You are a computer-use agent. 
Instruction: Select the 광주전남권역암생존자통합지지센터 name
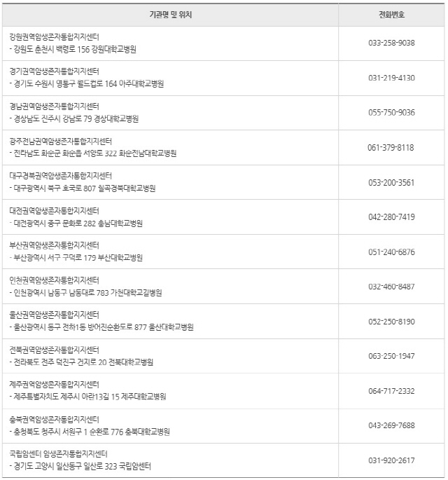coord(61,141)
